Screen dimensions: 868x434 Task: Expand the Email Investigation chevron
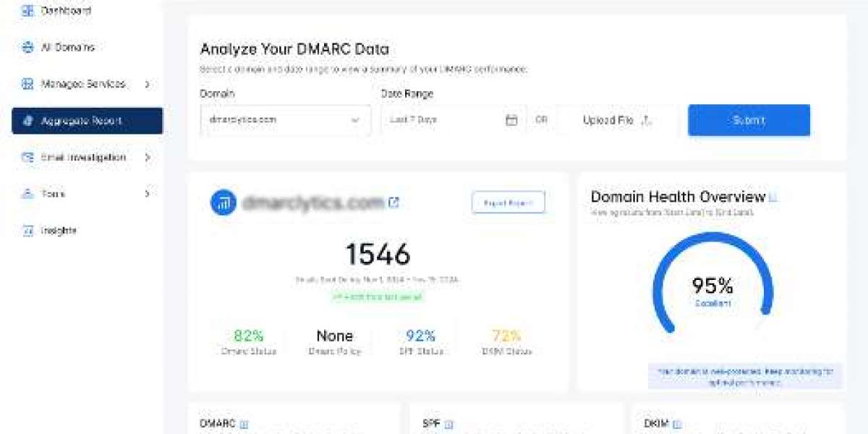click(147, 157)
